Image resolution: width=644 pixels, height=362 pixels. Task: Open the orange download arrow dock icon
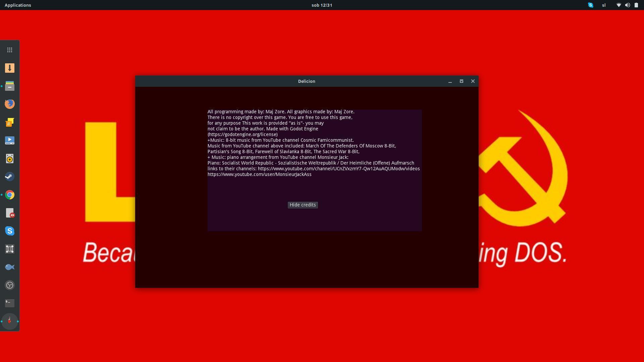click(10, 68)
